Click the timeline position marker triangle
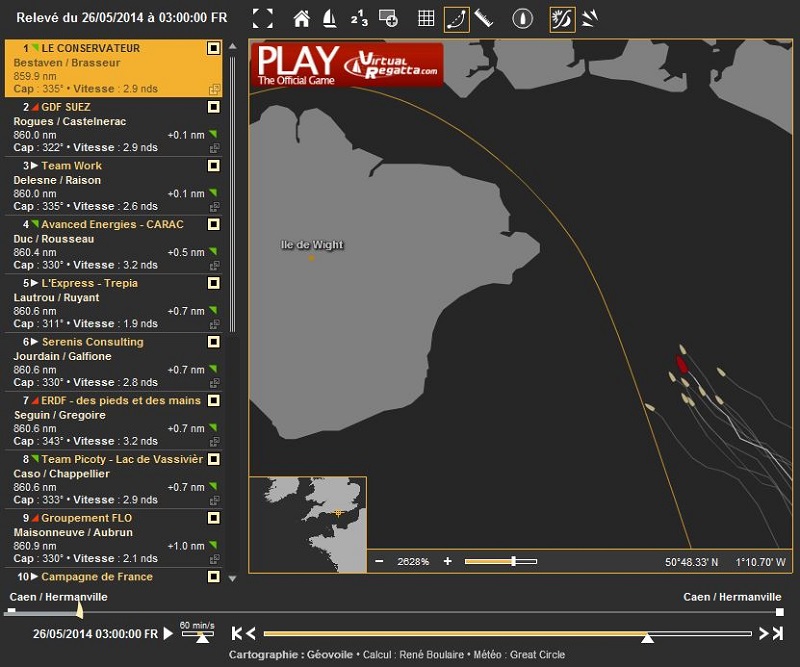Viewport: 800px width, 667px height. [647, 638]
